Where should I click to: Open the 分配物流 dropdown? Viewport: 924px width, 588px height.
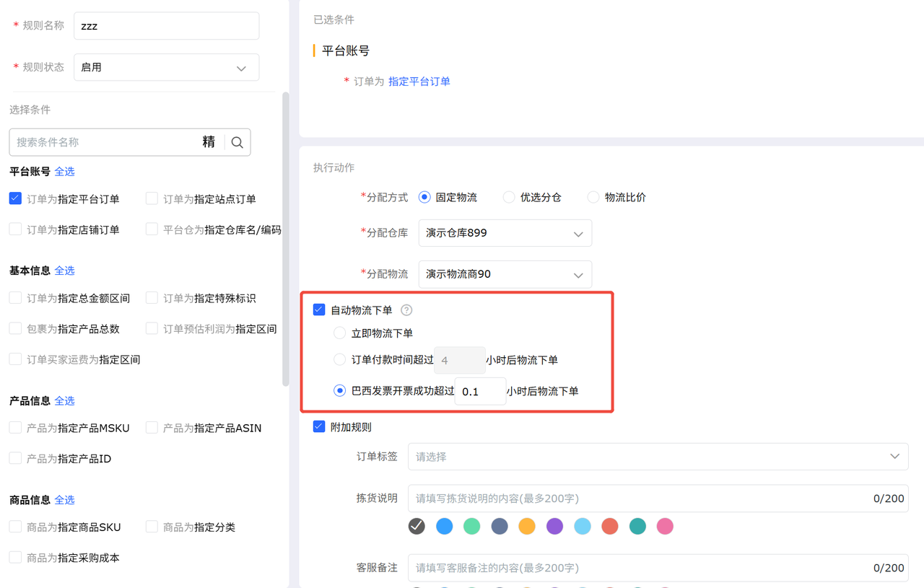click(505, 274)
